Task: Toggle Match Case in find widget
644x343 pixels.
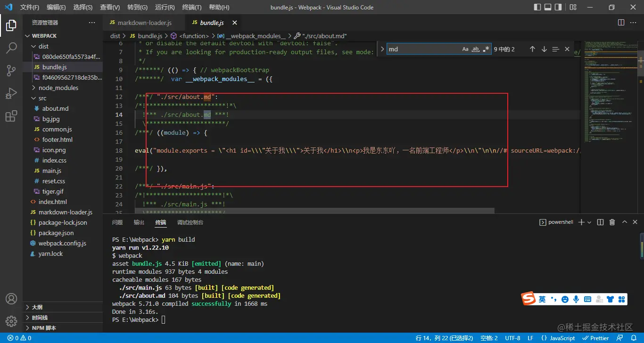Action: (x=465, y=49)
